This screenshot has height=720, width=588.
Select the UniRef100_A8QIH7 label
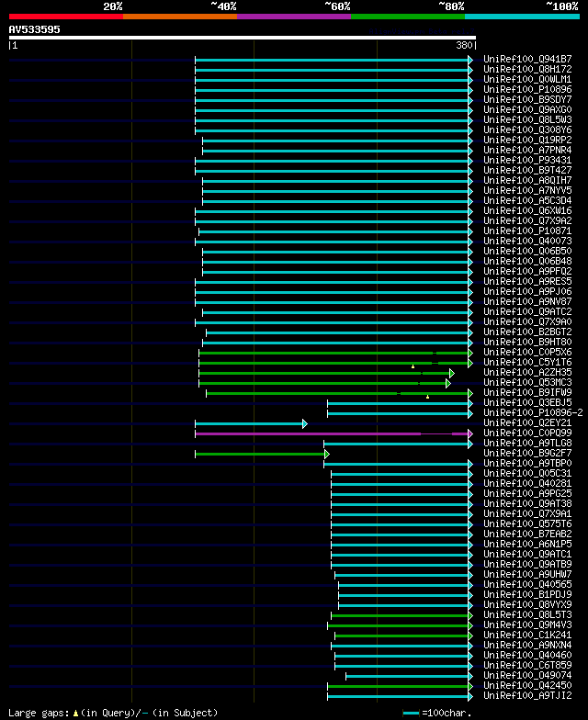pyautogui.click(x=527, y=180)
